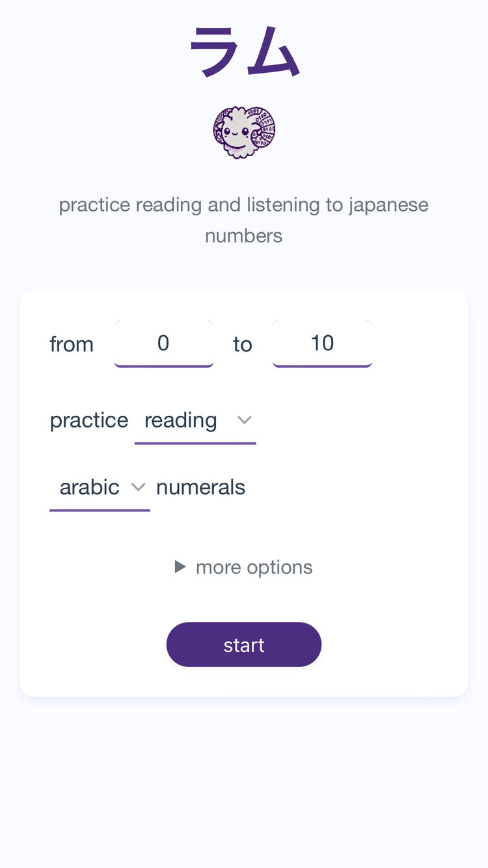488x868 pixels.
Task: Select the 'reading' text in the dropdown
Action: coord(180,420)
